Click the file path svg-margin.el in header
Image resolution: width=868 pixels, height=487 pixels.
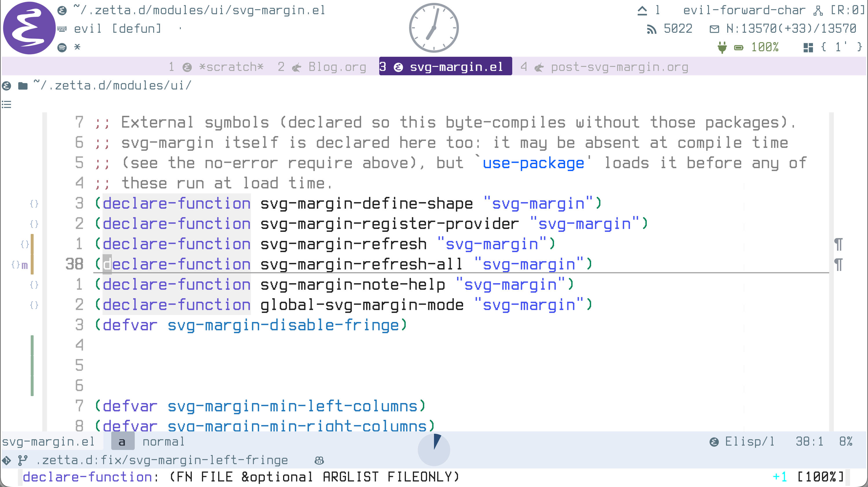point(200,10)
